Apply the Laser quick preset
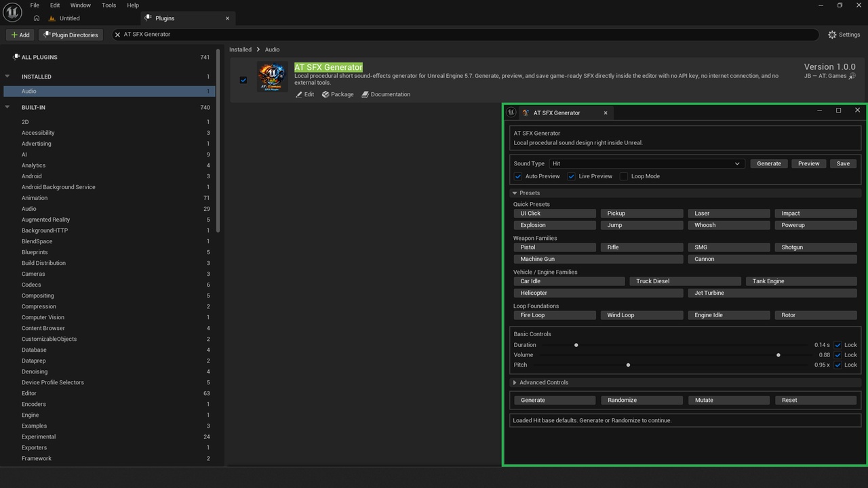Screen dimensions: 868x488 pos(728,213)
